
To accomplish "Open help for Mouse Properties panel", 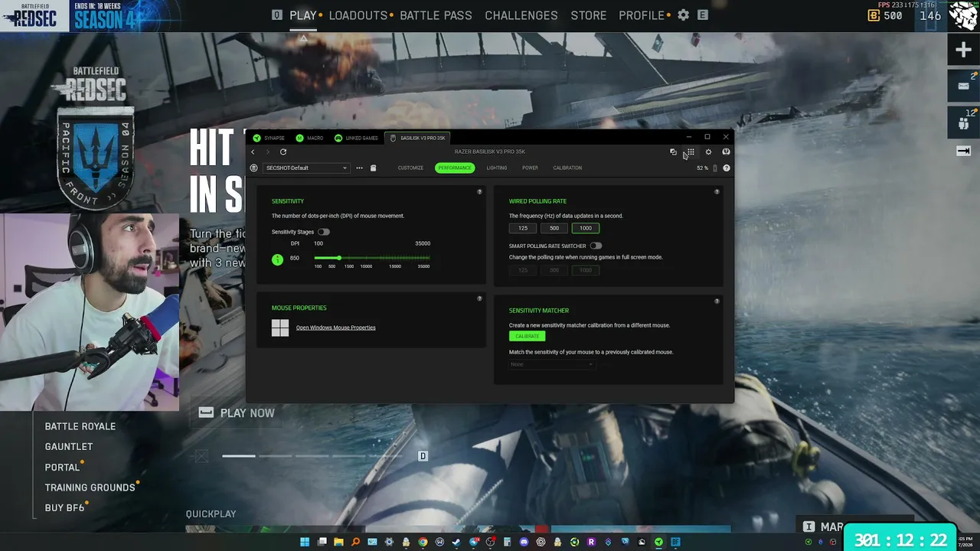I will click(x=479, y=298).
